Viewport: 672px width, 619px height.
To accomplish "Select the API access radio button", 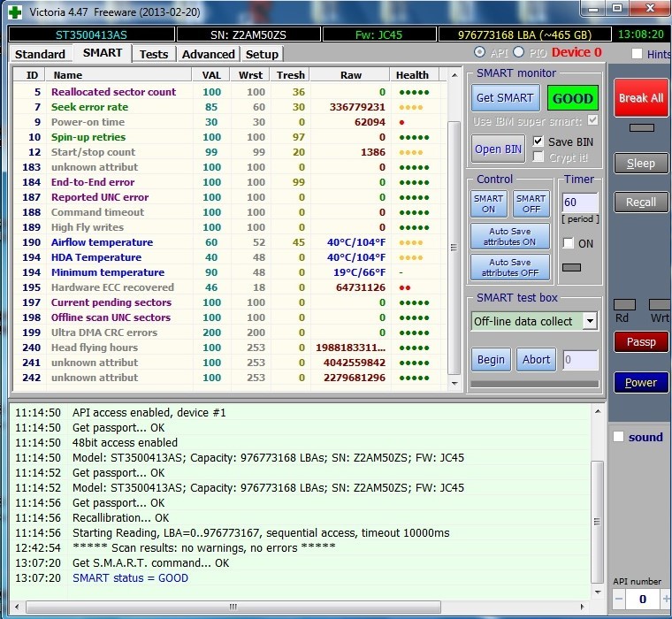I will 479,52.
